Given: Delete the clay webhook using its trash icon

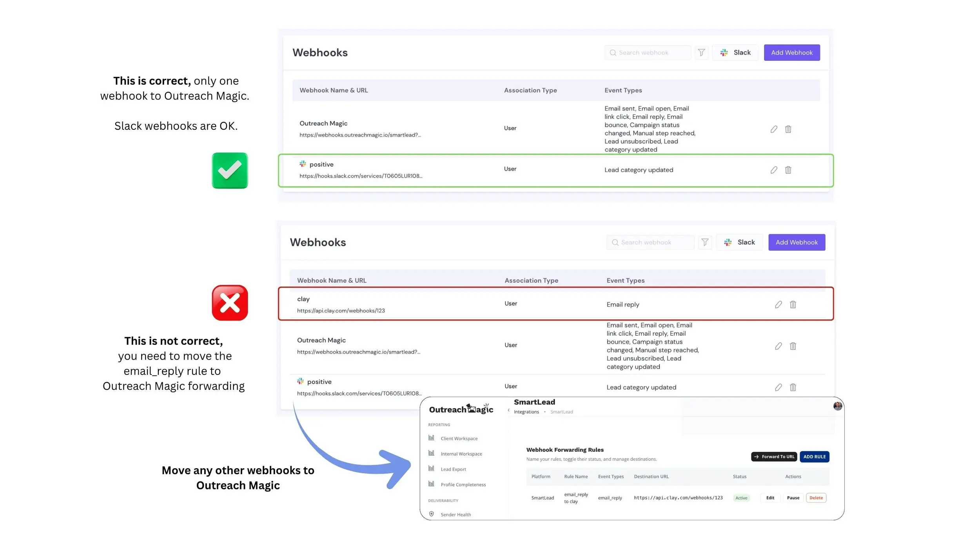Looking at the screenshot, I should 793,304.
